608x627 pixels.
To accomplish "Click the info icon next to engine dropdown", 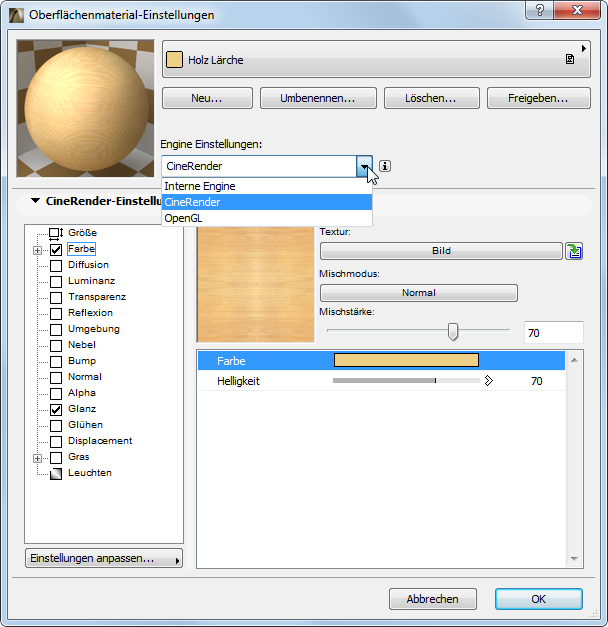I will pos(385,166).
